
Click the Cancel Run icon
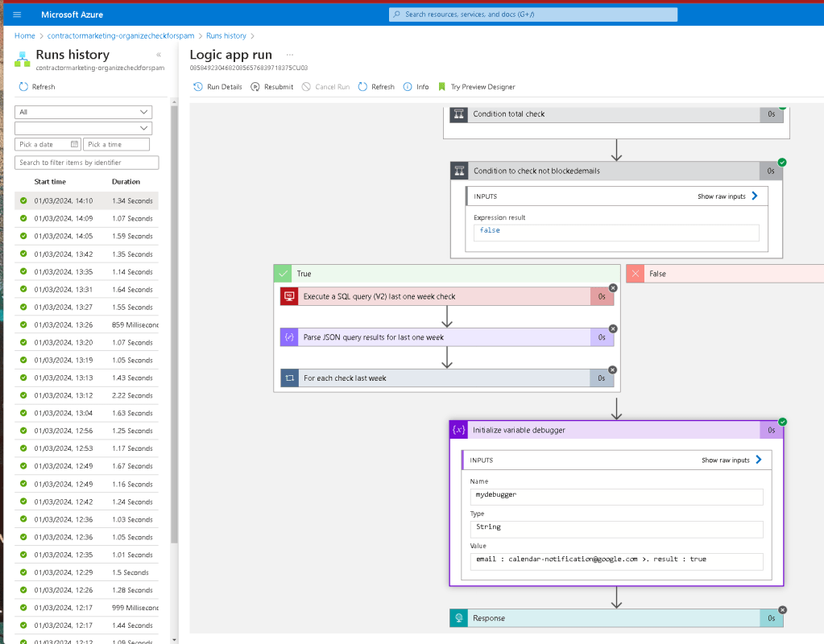tap(306, 87)
